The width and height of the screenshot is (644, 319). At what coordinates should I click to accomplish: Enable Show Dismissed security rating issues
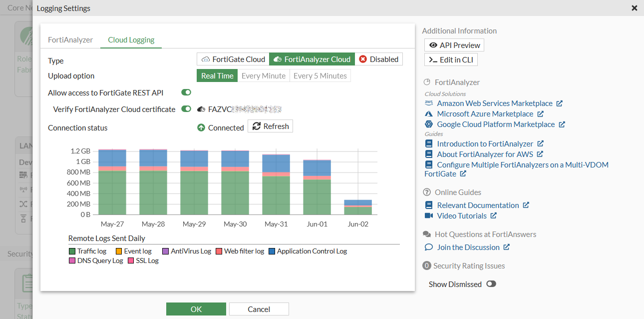coord(491,284)
